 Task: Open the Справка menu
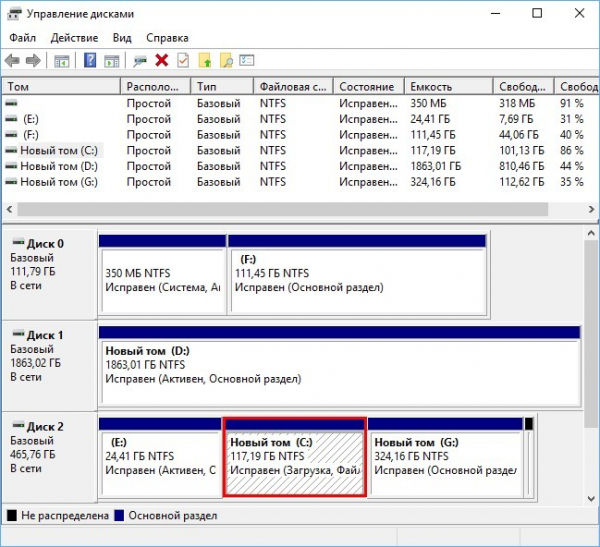[x=167, y=38]
